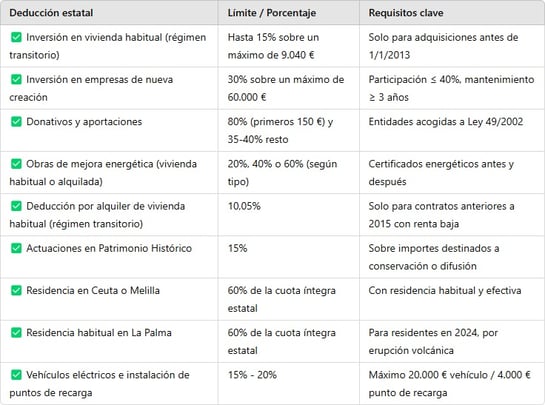Select checkmark icon for Residencia en Ceuta o Melilla
Image resolution: width=545 pixels, height=405 pixels.
point(16,290)
